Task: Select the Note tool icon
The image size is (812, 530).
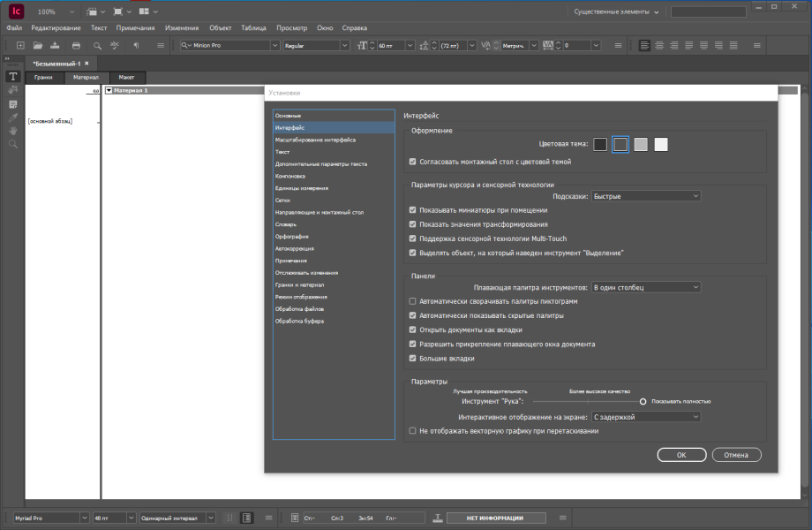Action: pos(13,104)
